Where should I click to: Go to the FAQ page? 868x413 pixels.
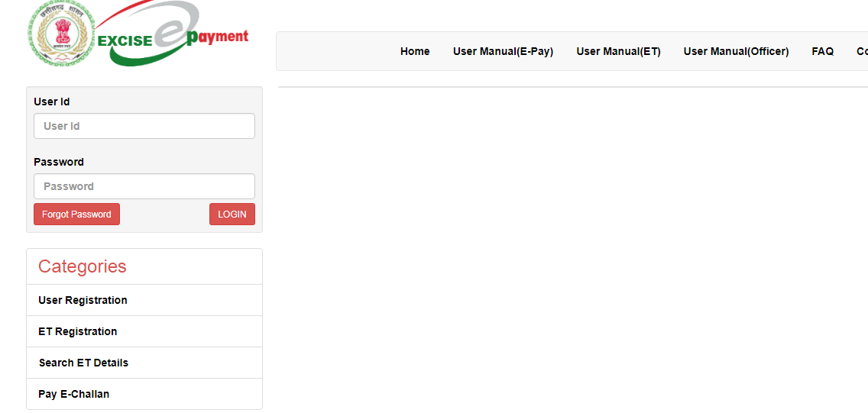(x=822, y=51)
